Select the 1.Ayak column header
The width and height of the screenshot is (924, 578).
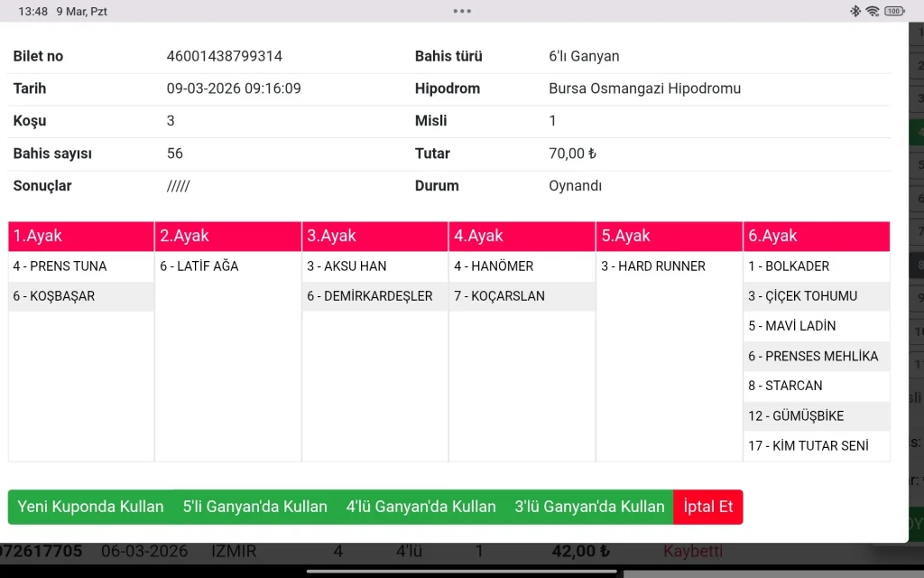(81, 236)
